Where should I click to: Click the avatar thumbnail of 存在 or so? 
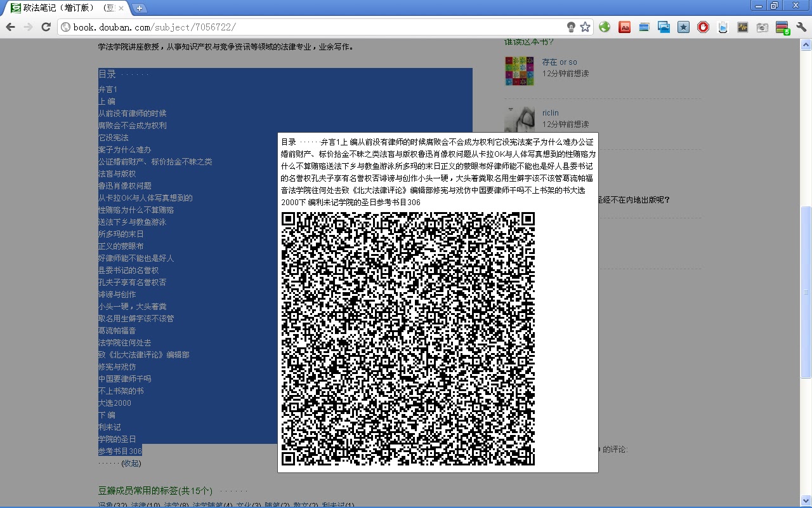click(519, 70)
